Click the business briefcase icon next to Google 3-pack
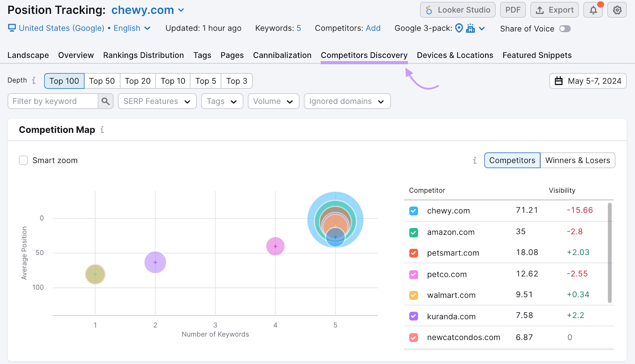635x364 pixels. coord(471,28)
